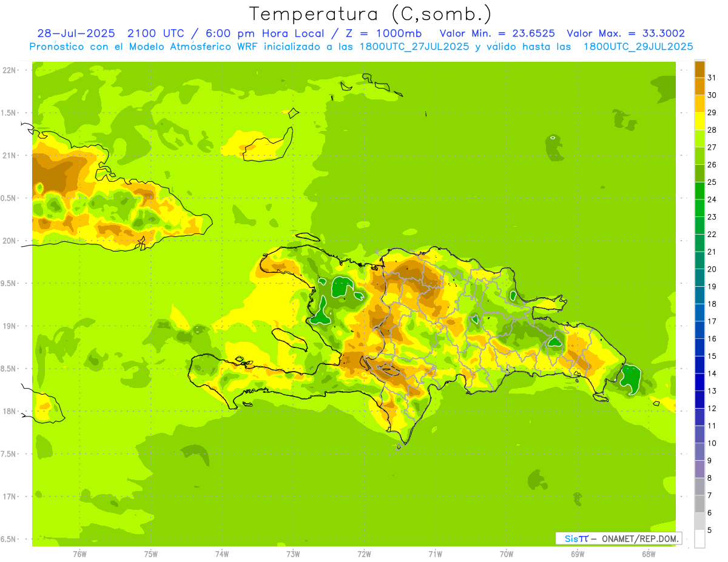Click the '70W' longitude axis label
The width and height of the screenshot is (728, 562).
coord(507,554)
